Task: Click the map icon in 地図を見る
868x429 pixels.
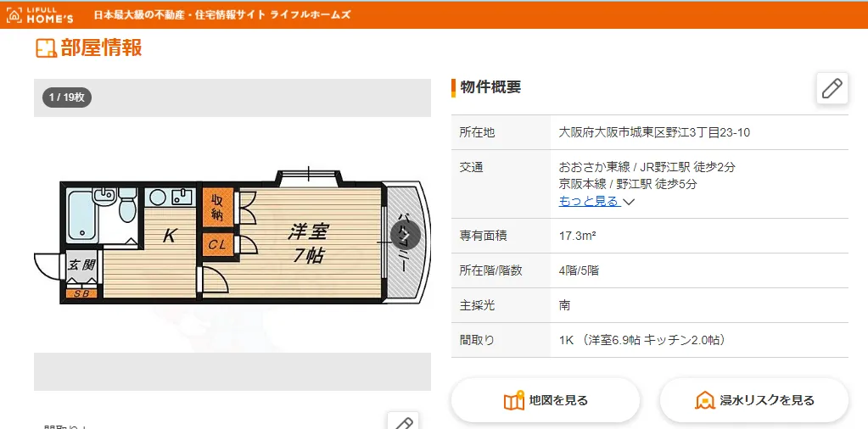Action: click(513, 400)
